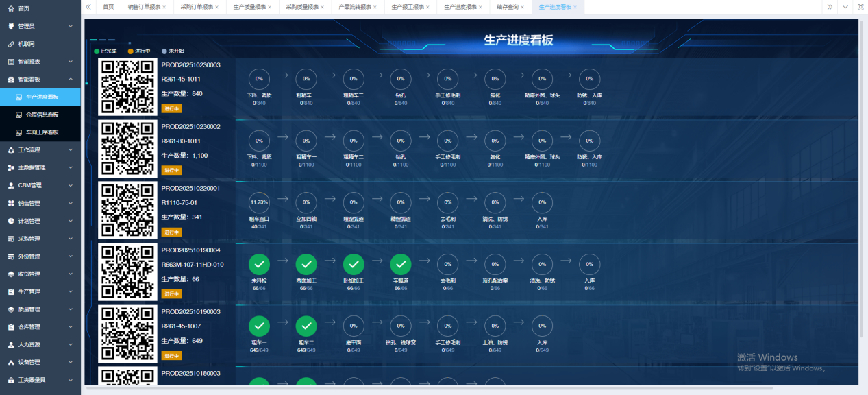Click the 仓库管理 icon in sidebar
This screenshot has height=395, width=868.
pyautogui.click(x=11, y=327)
